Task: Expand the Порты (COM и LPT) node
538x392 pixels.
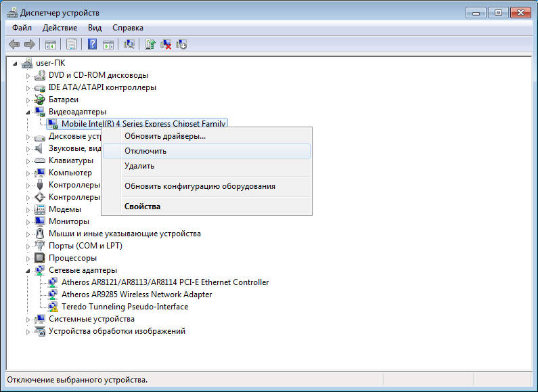Action: [28, 246]
